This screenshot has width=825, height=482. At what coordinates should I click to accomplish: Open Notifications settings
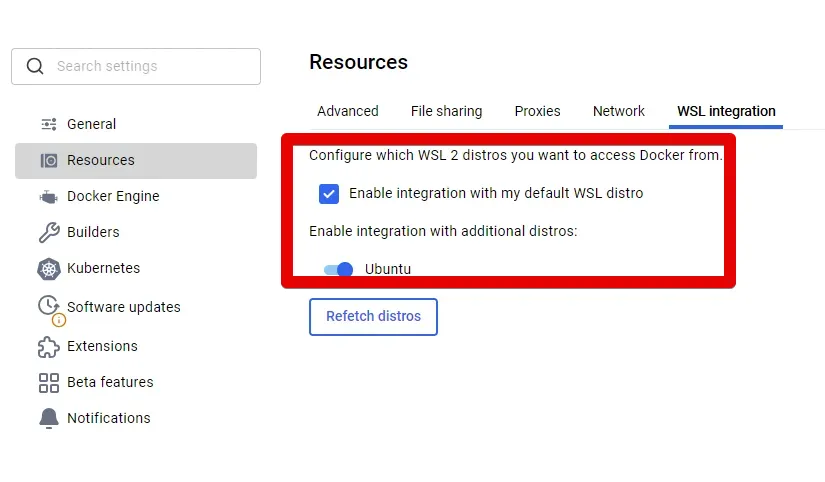point(108,418)
